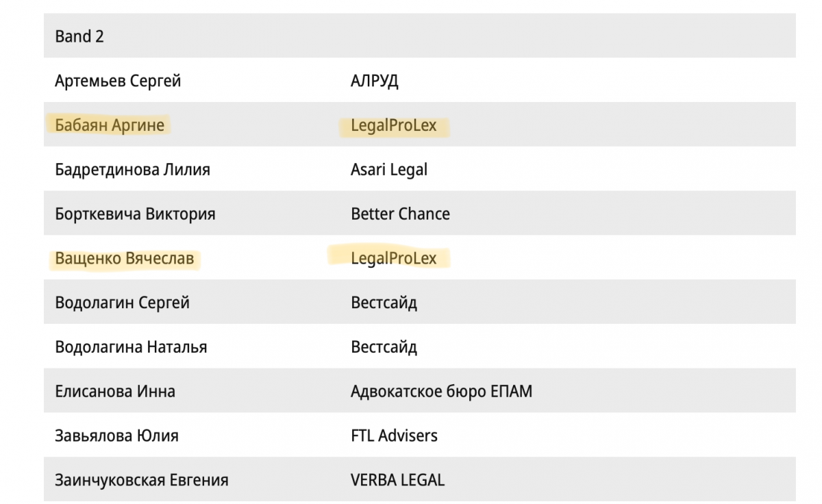This screenshot has height=504, width=822.
Task: Click highlighted name Ващенко Вячеслав
Action: 125,259
